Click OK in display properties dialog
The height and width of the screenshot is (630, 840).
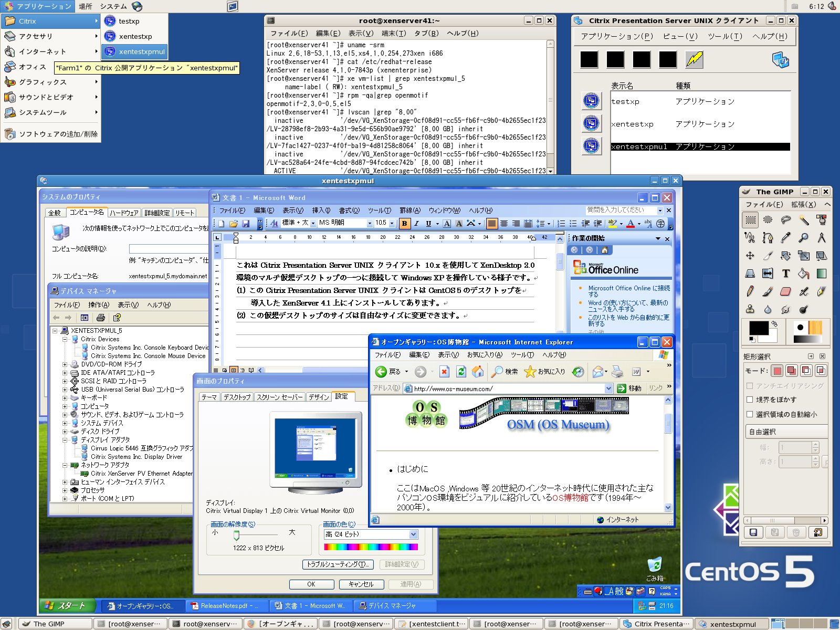311,584
